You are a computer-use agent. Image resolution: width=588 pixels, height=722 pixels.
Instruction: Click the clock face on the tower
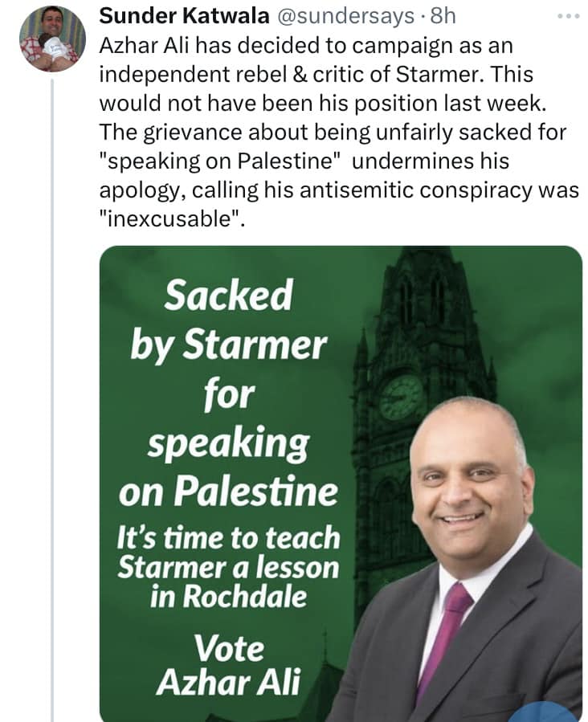401,397
